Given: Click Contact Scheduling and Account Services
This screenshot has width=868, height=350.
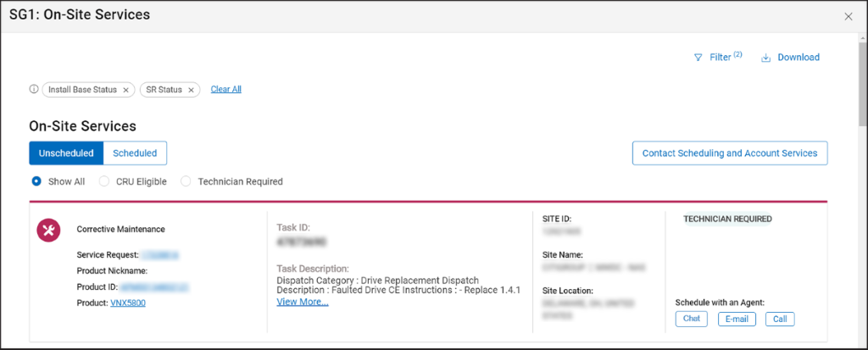Looking at the screenshot, I should pos(729,153).
